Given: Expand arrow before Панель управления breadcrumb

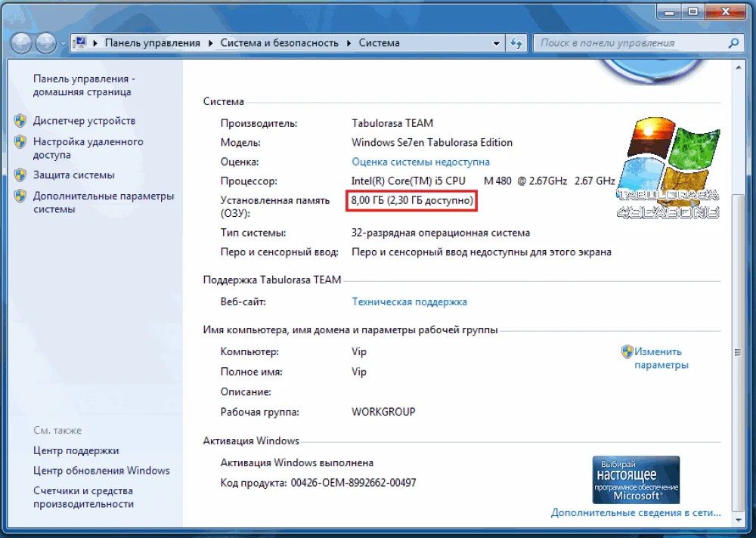Looking at the screenshot, I should click(x=95, y=43).
